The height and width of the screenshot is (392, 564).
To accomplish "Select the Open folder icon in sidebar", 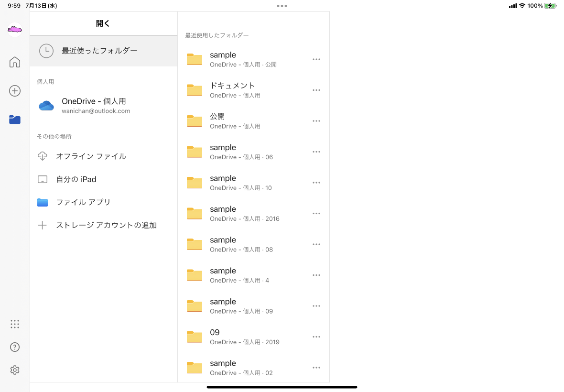I will pyautogui.click(x=15, y=120).
